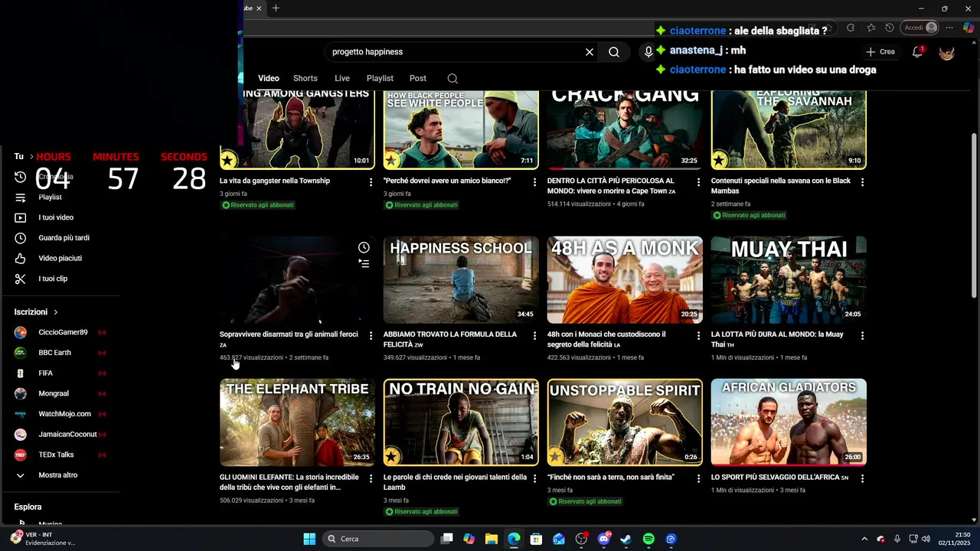Image resolution: width=980 pixels, height=551 pixels.
Task: Click the Edge Accedi sign-in button
Action: coord(921,28)
